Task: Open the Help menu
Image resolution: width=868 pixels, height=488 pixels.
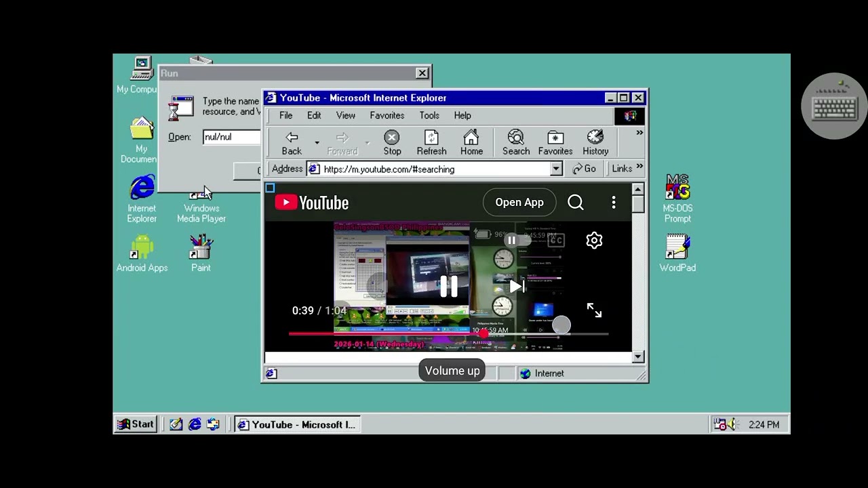Action: 462,116
